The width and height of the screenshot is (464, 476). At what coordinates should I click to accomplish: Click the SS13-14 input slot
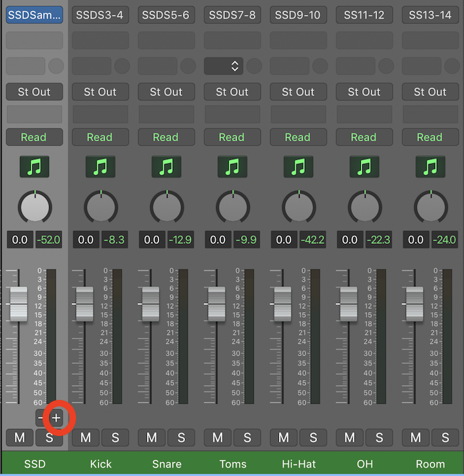pos(430,15)
